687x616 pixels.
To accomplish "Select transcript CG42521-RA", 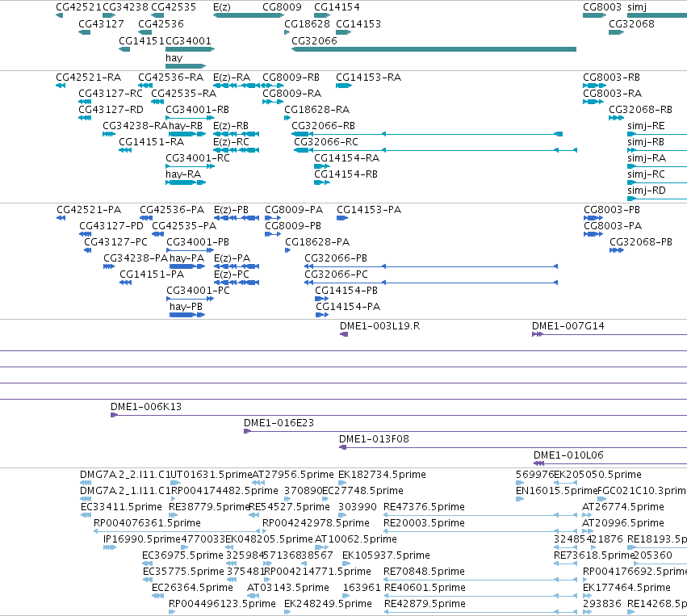I will (x=89, y=78).
